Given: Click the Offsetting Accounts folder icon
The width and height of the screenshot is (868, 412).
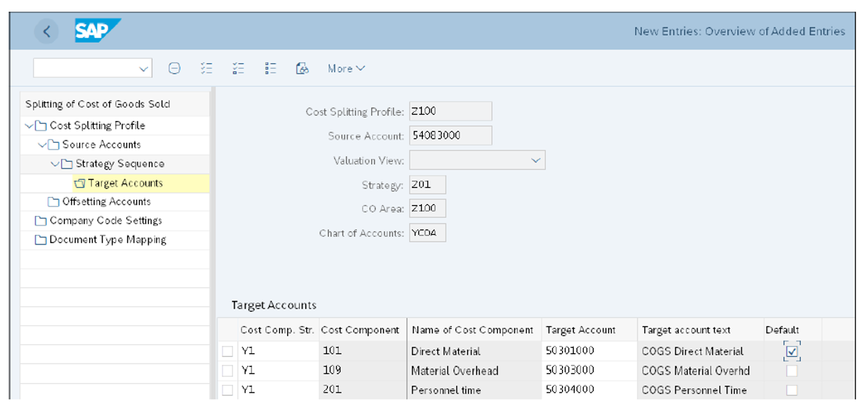Looking at the screenshot, I should (x=53, y=201).
